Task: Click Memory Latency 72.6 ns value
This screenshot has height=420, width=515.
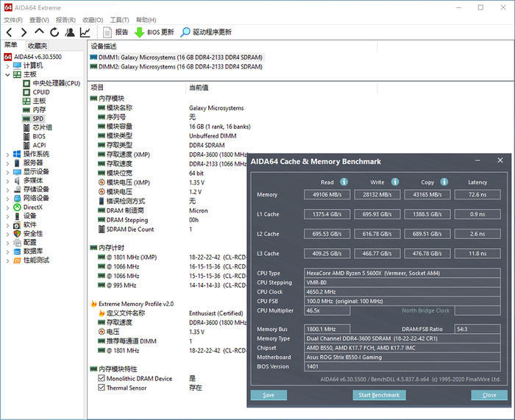Action: tap(477, 195)
